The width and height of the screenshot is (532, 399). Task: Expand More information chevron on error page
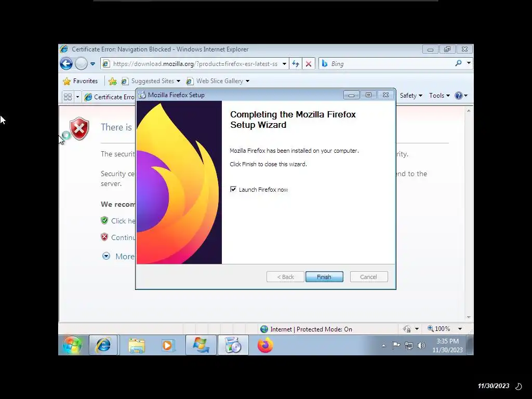tap(106, 256)
